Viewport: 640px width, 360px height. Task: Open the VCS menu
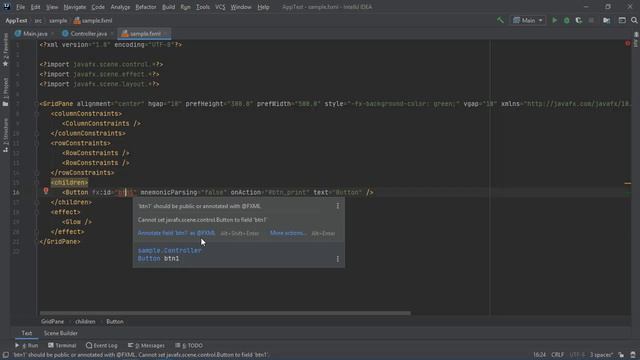click(x=220, y=7)
